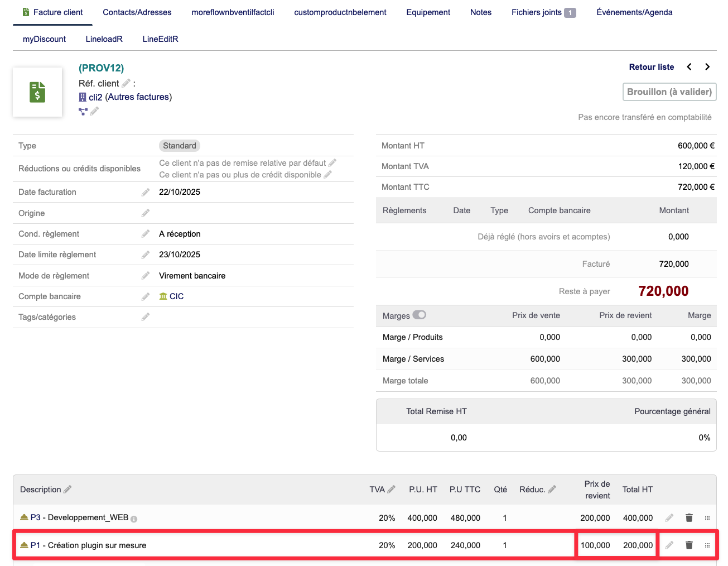
Task: Go to previous invoice with left chevron
Action: 690,67
